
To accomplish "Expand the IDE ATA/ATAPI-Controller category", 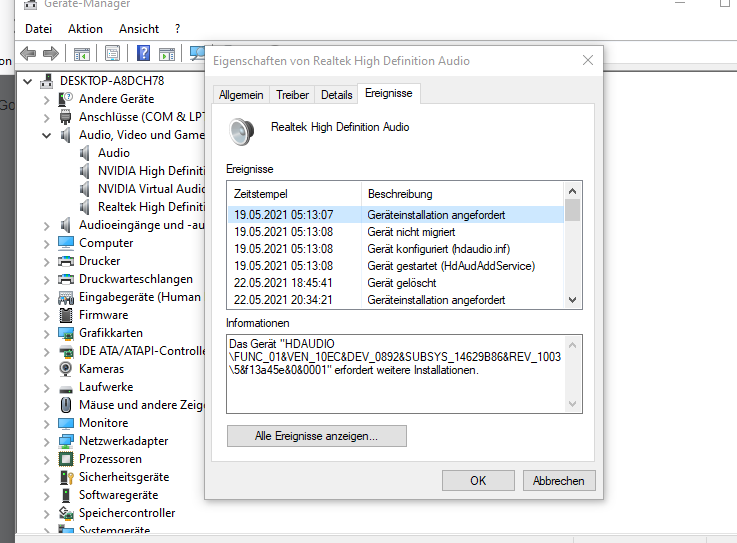I will [x=47, y=352].
